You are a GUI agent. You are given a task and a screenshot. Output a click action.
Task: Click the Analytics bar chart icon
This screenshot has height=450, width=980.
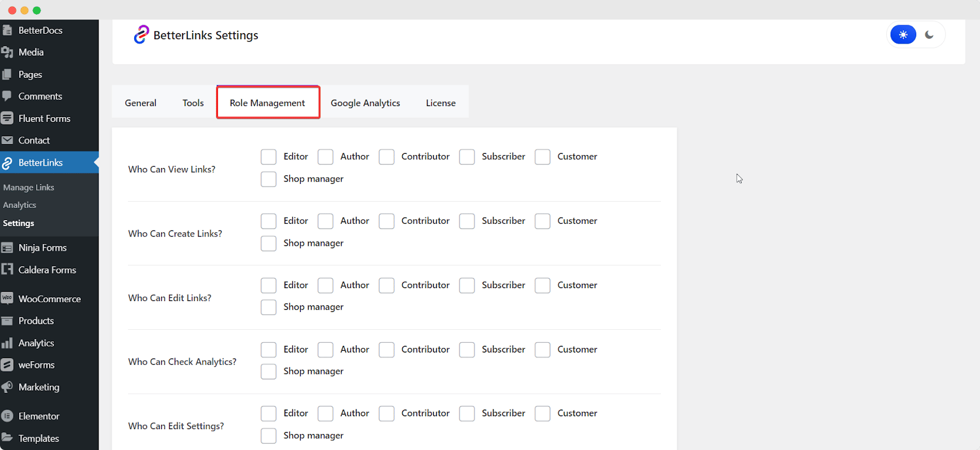[x=7, y=343]
